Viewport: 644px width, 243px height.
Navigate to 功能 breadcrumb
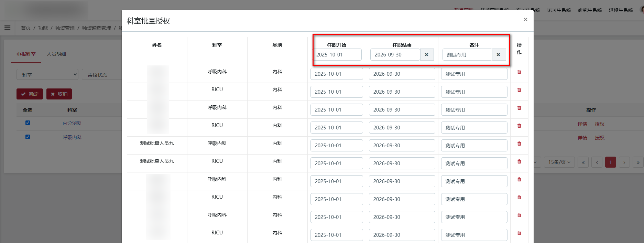tap(43, 28)
